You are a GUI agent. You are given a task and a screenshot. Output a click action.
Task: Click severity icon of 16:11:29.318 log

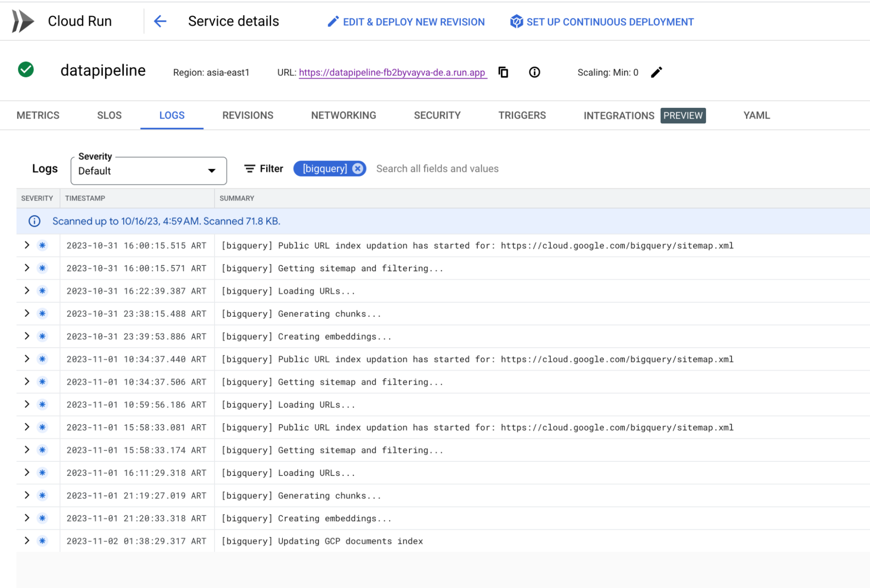[42, 473]
